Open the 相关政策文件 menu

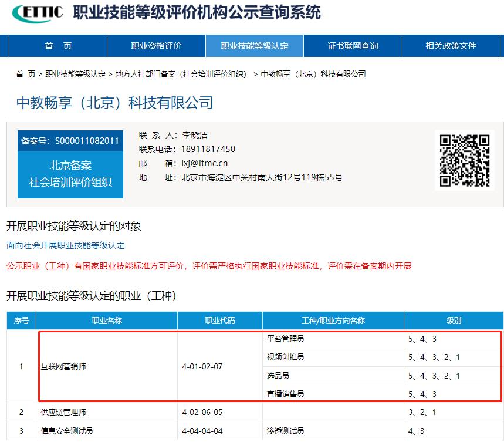(x=451, y=46)
